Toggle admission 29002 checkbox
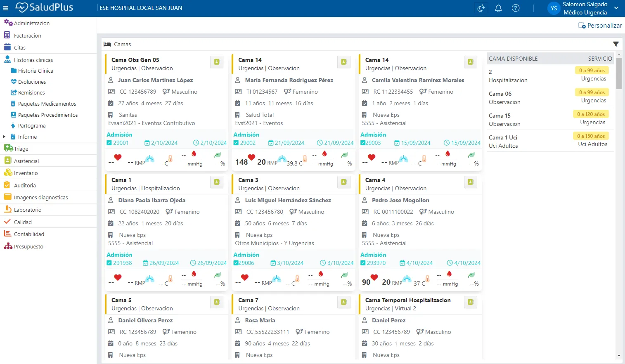625x364 pixels. pos(236,143)
